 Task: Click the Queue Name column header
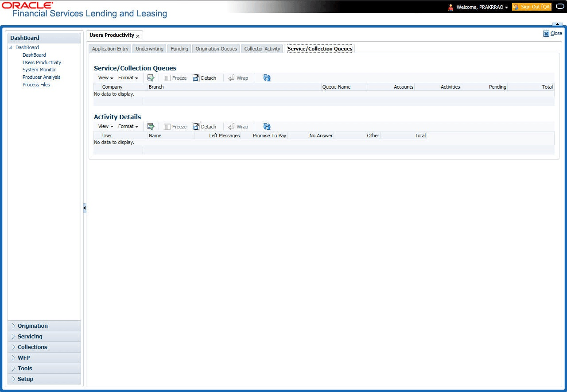pos(345,87)
